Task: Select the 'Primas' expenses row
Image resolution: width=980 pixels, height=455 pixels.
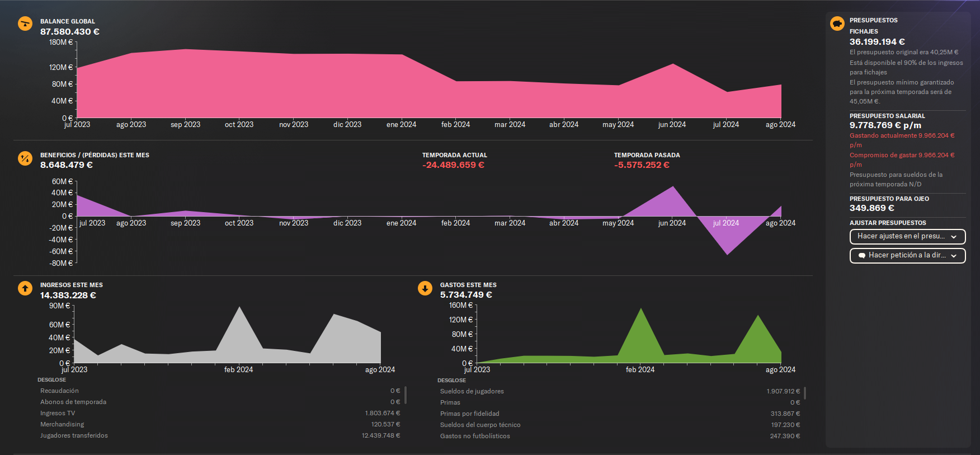Action: [x=620, y=402]
